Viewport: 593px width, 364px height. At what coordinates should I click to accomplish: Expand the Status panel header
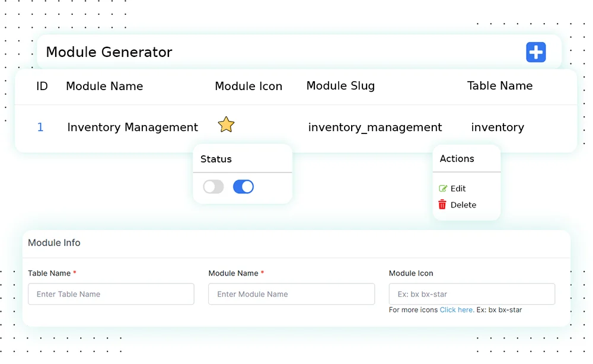pos(216,159)
